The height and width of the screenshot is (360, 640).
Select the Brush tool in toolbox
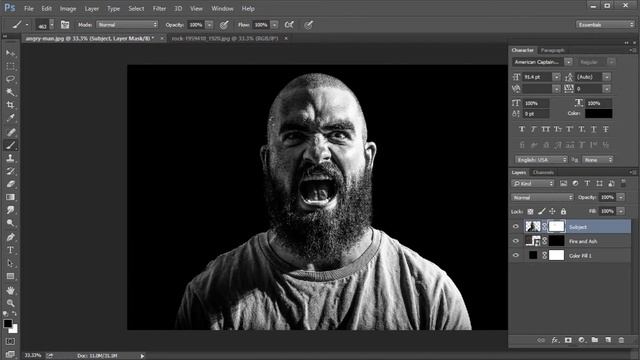point(10,145)
